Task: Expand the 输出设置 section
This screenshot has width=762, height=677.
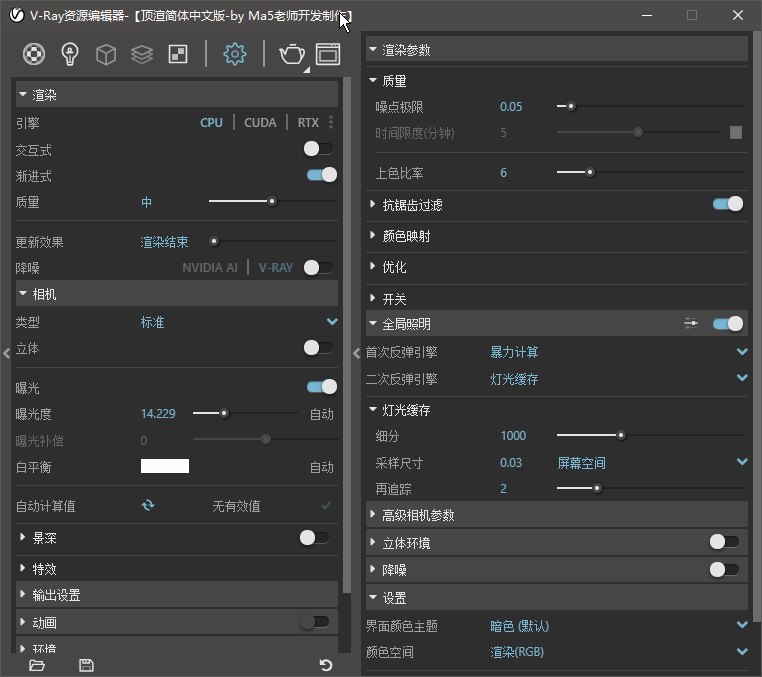Action: pyautogui.click(x=177, y=595)
